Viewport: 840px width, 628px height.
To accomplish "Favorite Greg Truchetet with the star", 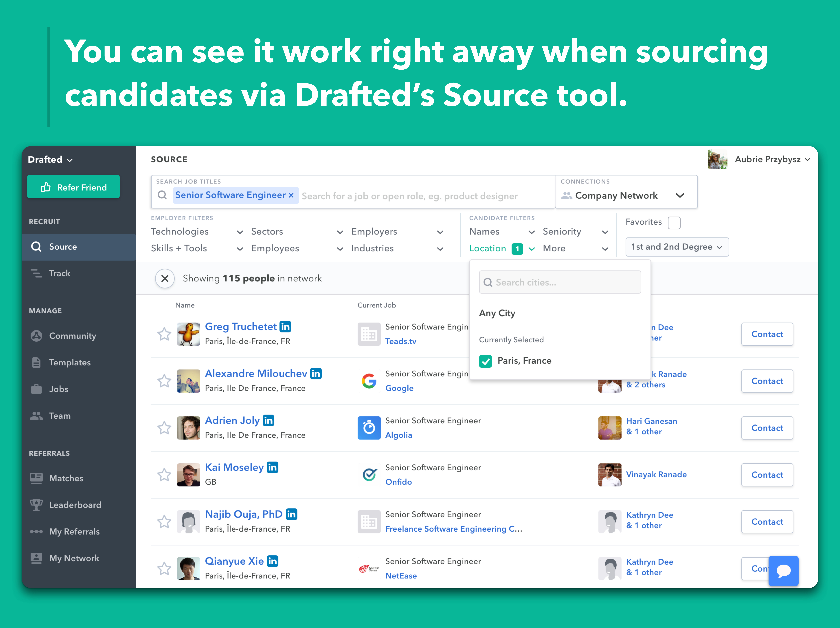I will tap(164, 334).
